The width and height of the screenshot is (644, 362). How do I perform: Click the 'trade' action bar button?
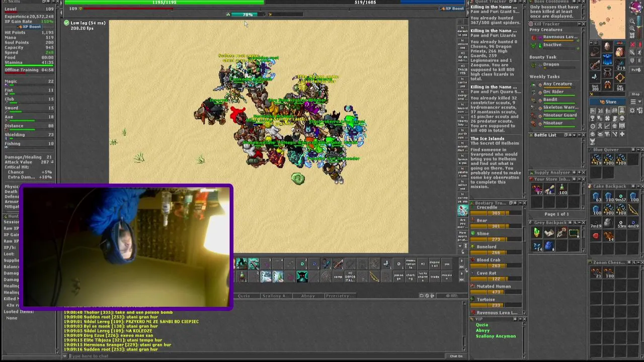coord(435,277)
